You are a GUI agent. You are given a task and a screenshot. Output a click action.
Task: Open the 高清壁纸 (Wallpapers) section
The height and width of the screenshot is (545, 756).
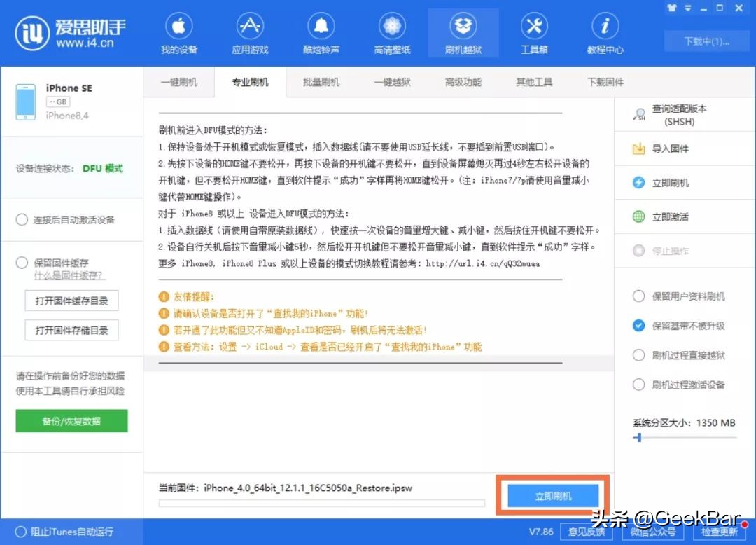coord(392,32)
